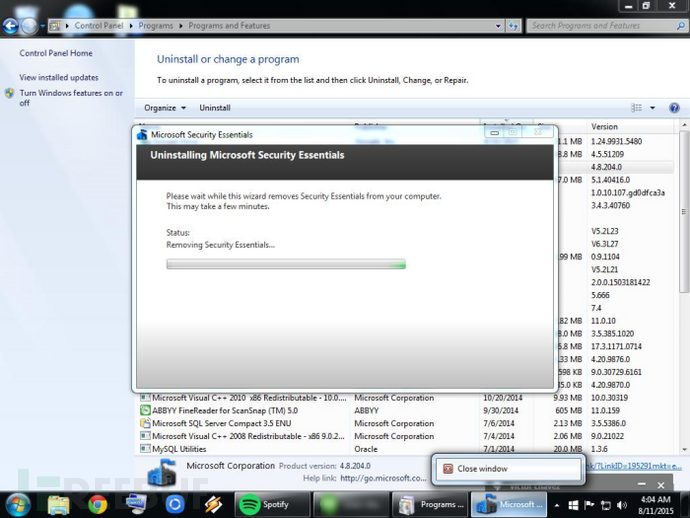This screenshot has width=690, height=518.
Task: Click the Forward navigation arrow
Action: point(29,26)
